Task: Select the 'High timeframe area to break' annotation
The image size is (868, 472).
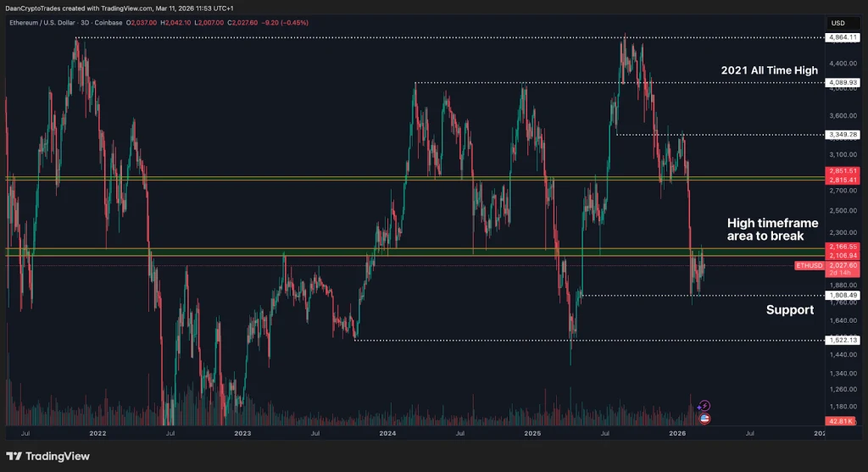Action: pyautogui.click(x=772, y=229)
